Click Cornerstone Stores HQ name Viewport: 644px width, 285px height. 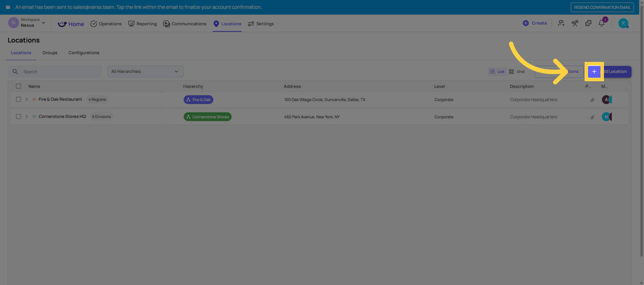[x=62, y=116]
